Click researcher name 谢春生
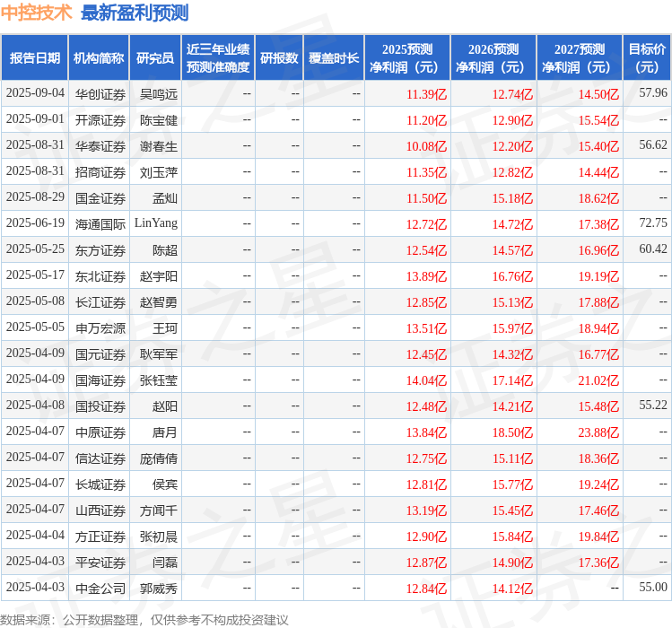This screenshot has width=672, height=628. coord(159,146)
